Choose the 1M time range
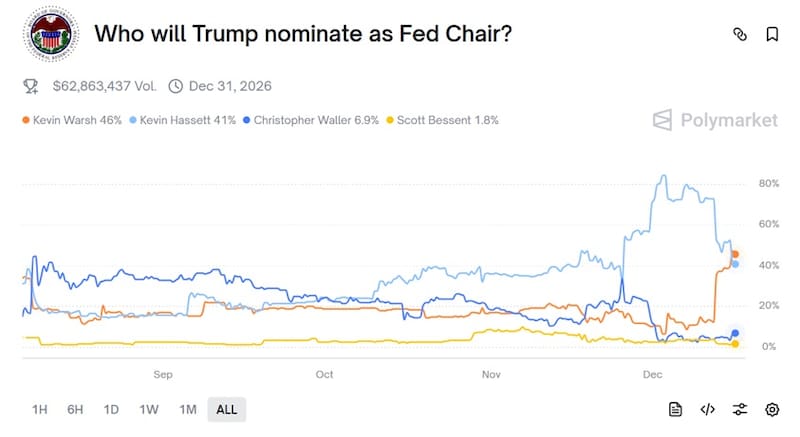 click(187, 409)
